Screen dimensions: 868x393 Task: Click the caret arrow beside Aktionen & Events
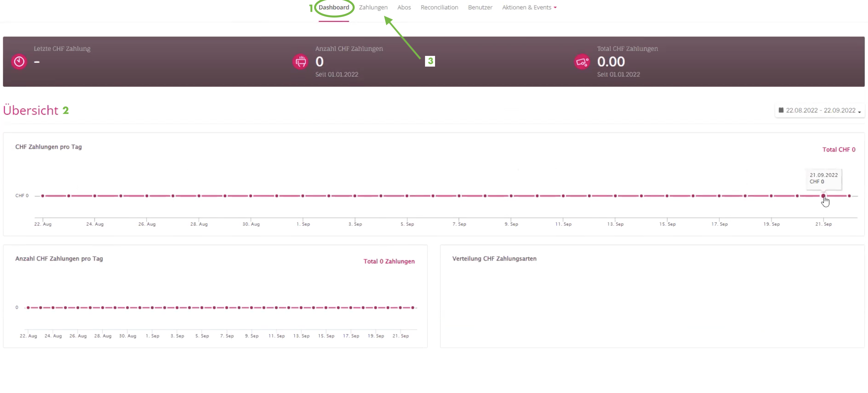pos(555,8)
